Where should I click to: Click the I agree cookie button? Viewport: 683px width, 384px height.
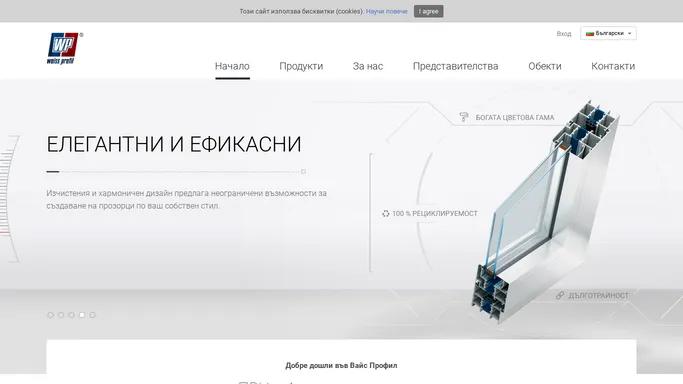click(x=429, y=11)
